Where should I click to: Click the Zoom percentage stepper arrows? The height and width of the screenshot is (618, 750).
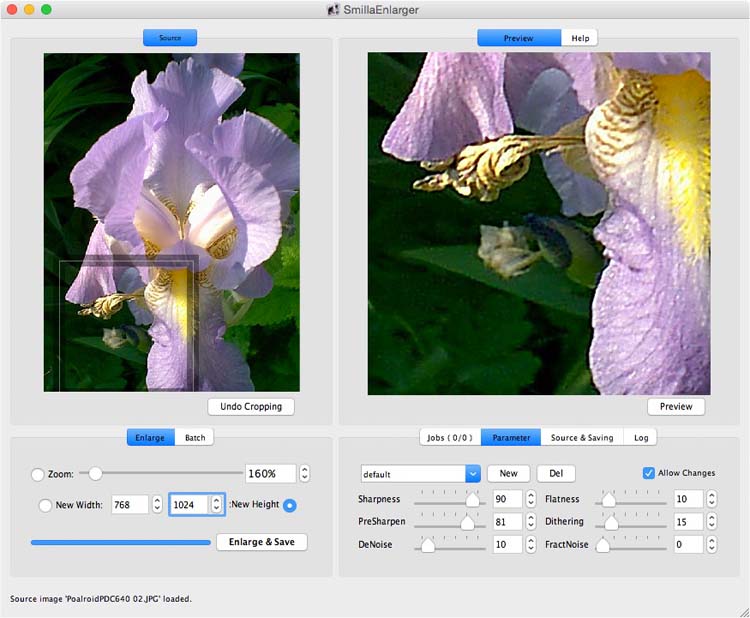305,474
